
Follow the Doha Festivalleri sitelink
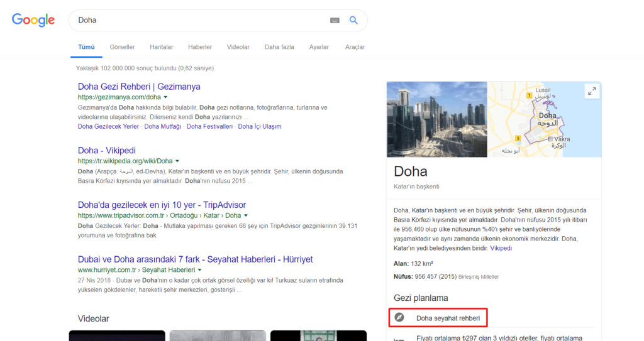click(209, 126)
